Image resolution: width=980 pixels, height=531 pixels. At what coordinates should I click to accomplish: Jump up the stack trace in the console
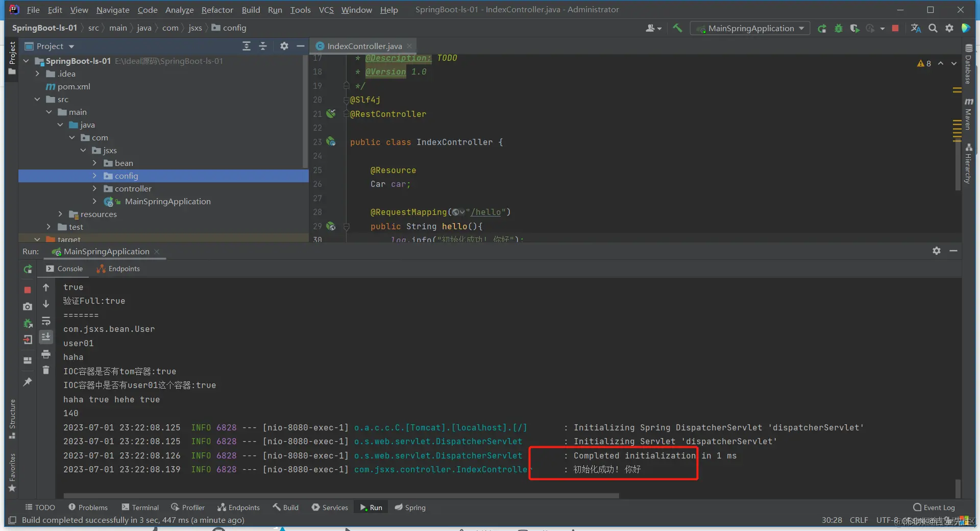pos(46,287)
